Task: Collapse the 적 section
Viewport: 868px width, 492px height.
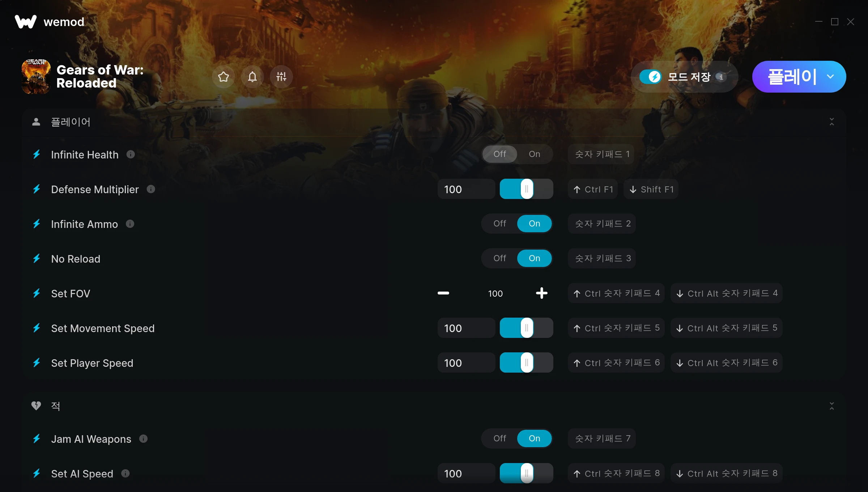Action: (x=832, y=406)
